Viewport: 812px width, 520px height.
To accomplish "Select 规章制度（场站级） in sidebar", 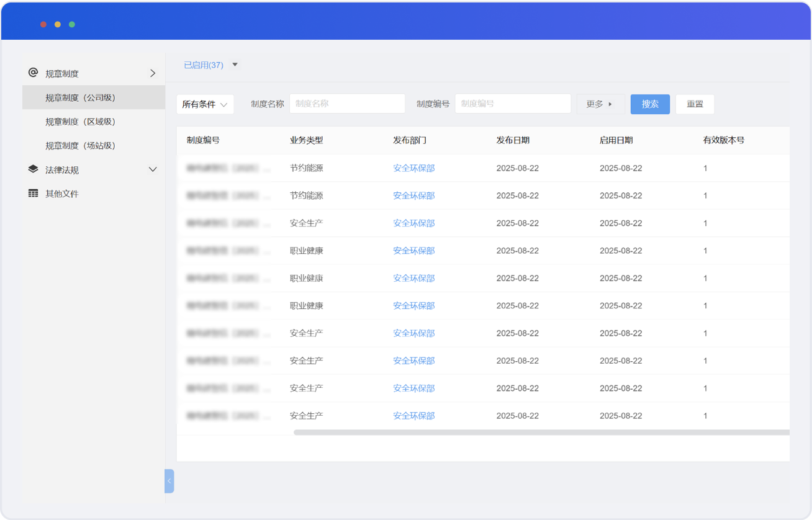I will 81,146.
